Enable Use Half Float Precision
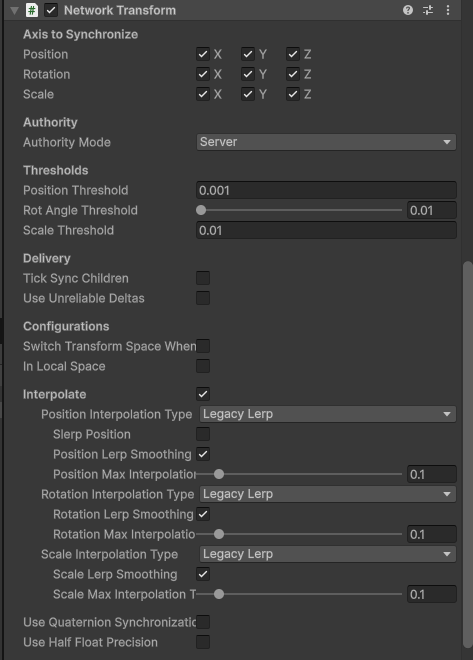The height and width of the screenshot is (660, 473). point(203,642)
